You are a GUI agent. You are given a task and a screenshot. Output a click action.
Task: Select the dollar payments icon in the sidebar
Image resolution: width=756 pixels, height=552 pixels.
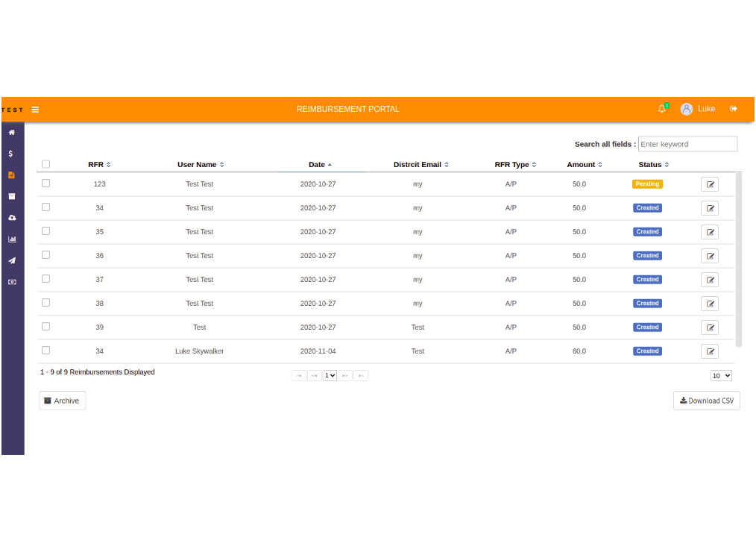coord(12,154)
